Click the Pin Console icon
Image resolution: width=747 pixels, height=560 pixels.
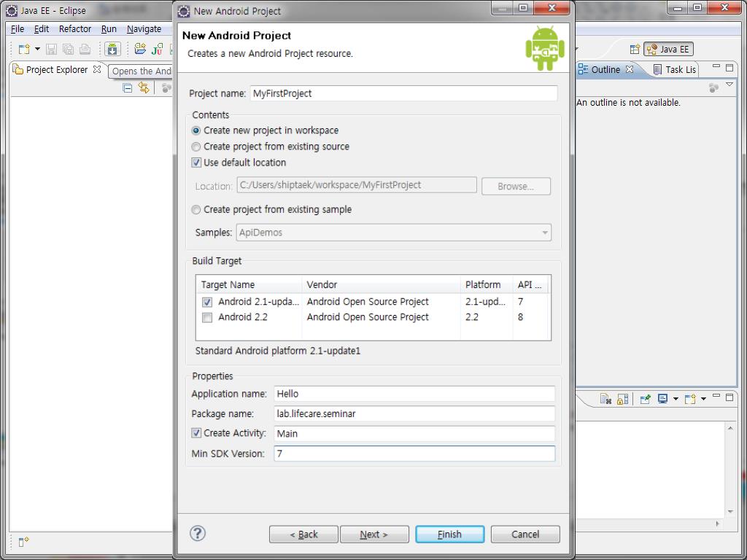pyautogui.click(x=645, y=399)
